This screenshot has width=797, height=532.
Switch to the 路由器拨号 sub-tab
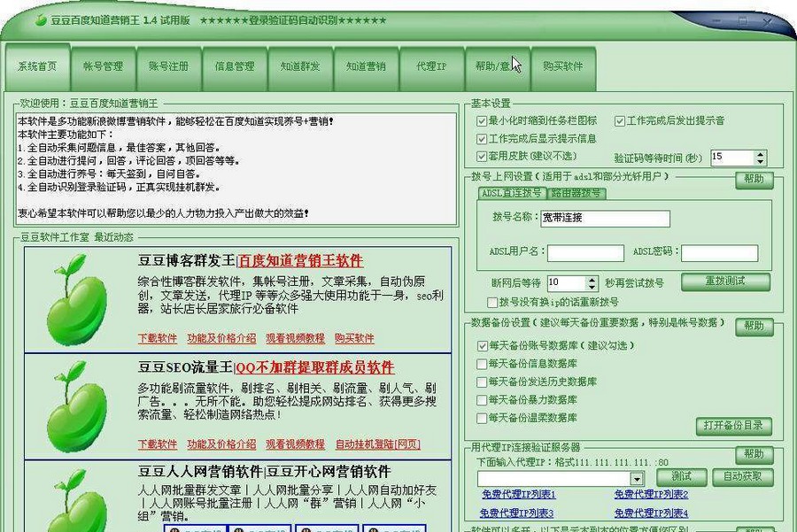pos(576,193)
